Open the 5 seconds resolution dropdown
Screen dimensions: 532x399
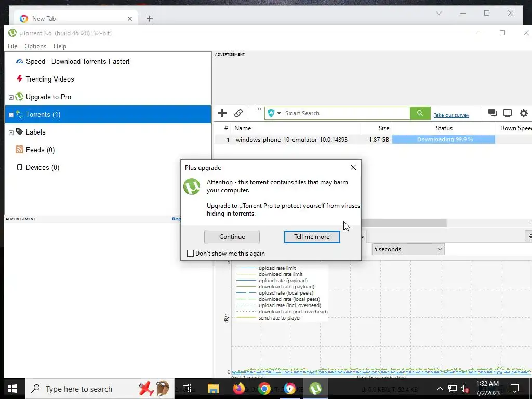pyautogui.click(x=408, y=249)
